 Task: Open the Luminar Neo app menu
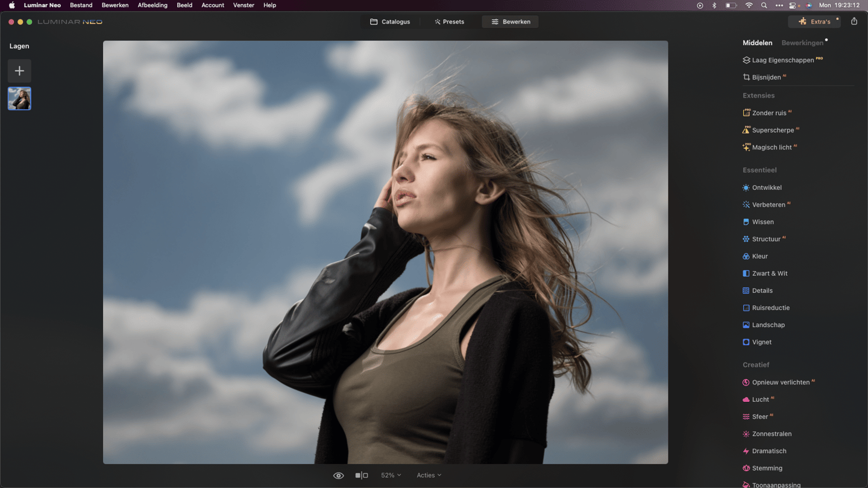(42, 5)
